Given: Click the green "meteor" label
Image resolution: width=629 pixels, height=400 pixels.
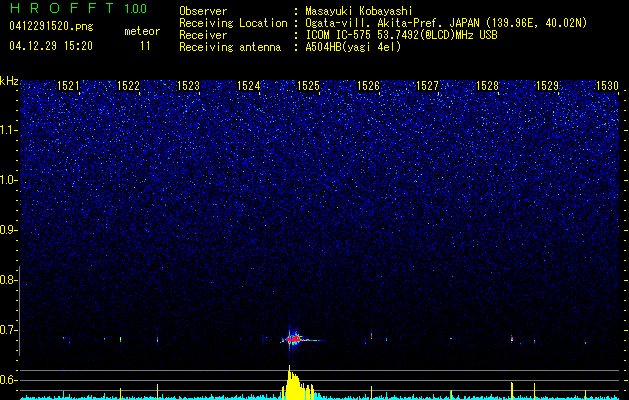Looking at the screenshot, I should point(142,31).
